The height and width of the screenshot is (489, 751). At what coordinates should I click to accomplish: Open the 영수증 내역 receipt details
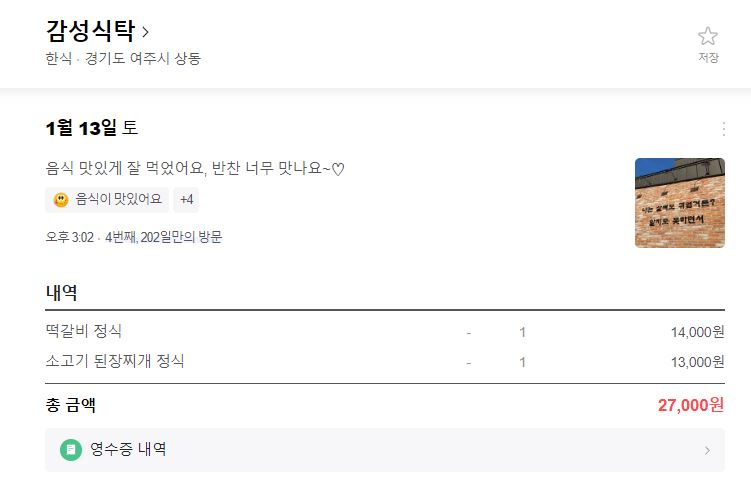point(128,450)
